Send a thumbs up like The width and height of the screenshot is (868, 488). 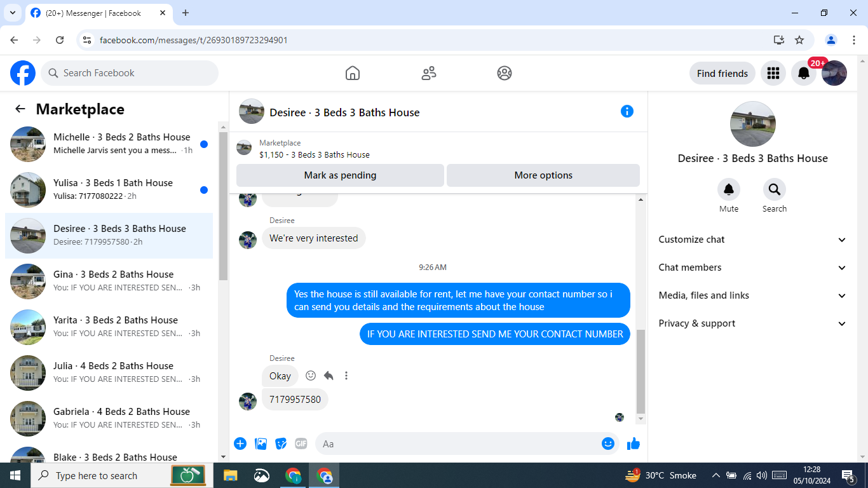coord(634,444)
